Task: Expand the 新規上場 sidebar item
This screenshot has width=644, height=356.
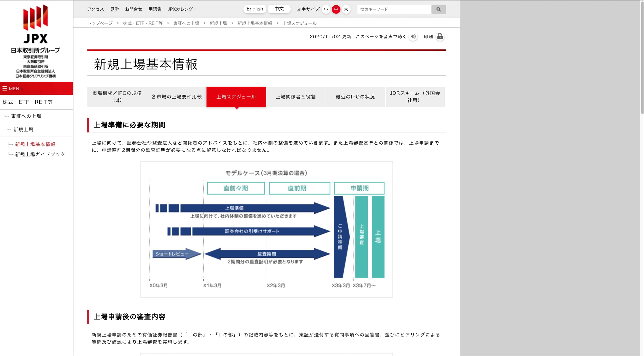Action: (23, 129)
